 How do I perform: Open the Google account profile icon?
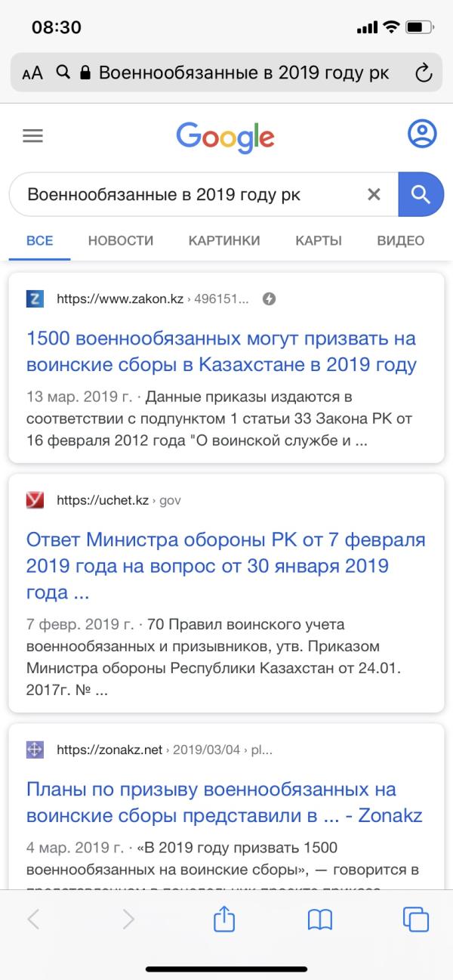click(x=422, y=134)
